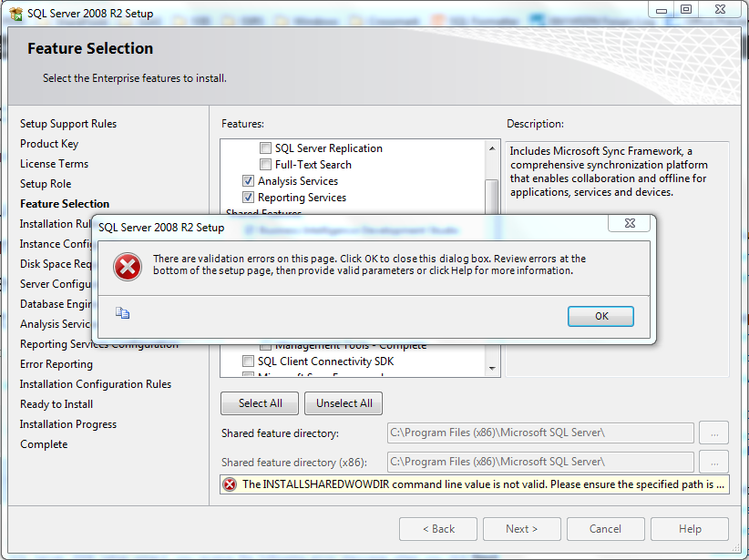Screen dimensions: 749x560
Task: Click the feature list scroll up arrow
Action: 492,148
